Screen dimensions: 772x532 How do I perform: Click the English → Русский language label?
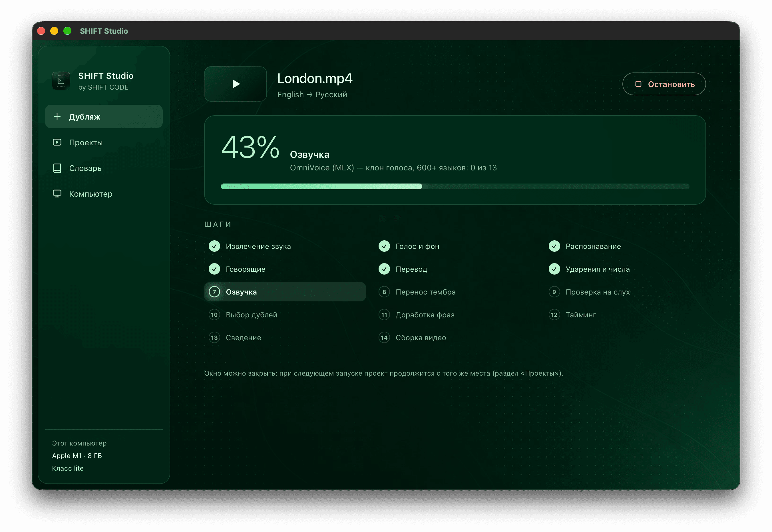[312, 95]
